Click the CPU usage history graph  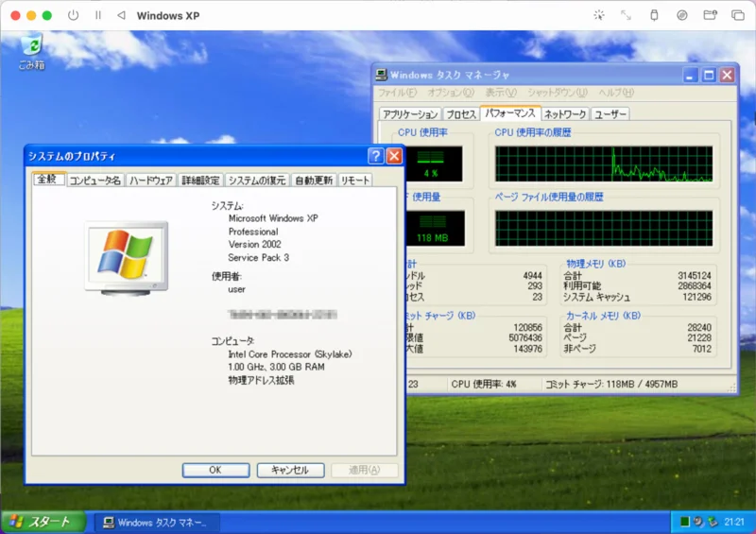click(x=604, y=164)
